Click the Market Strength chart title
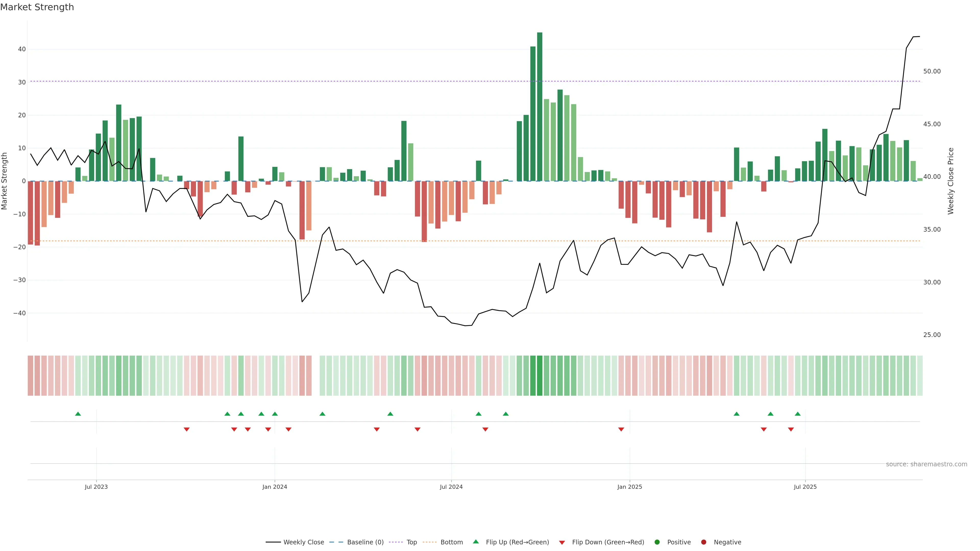 coord(37,7)
